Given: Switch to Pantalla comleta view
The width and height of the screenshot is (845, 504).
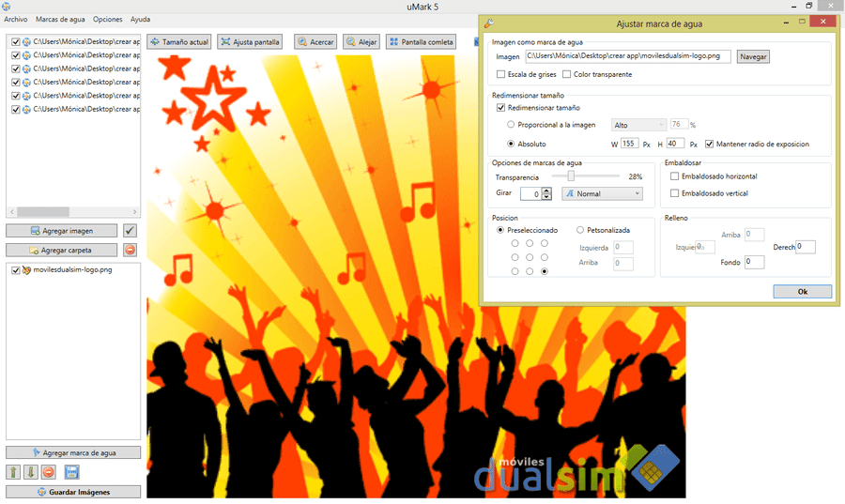Looking at the screenshot, I should [x=422, y=42].
